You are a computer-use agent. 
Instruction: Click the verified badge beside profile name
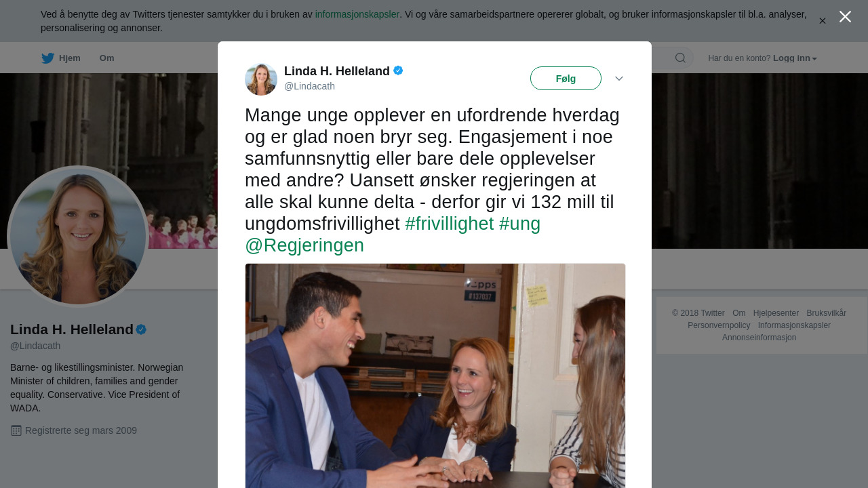pos(141,329)
